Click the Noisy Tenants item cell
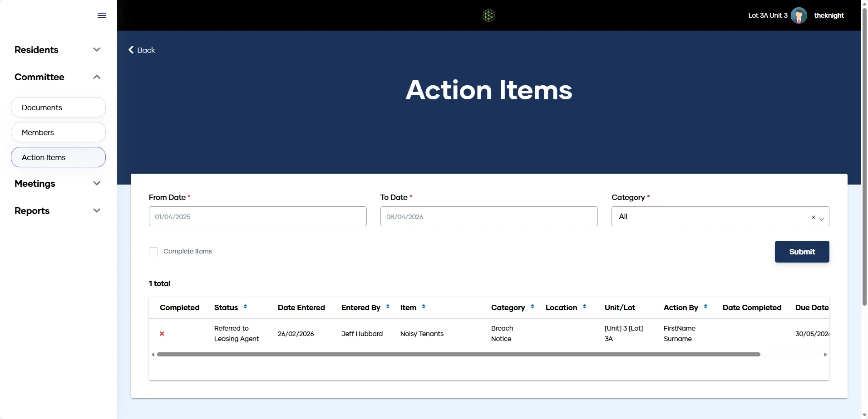This screenshot has width=868, height=419. pos(422,334)
